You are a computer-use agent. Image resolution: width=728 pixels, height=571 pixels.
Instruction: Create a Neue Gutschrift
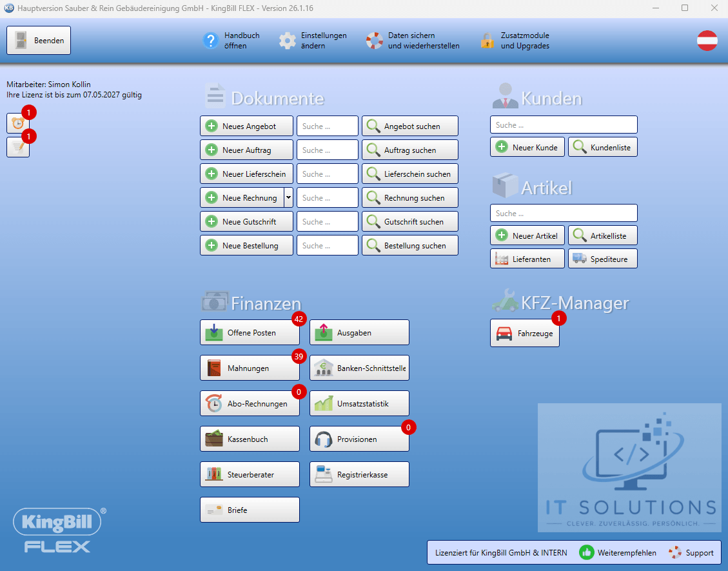[x=246, y=221]
